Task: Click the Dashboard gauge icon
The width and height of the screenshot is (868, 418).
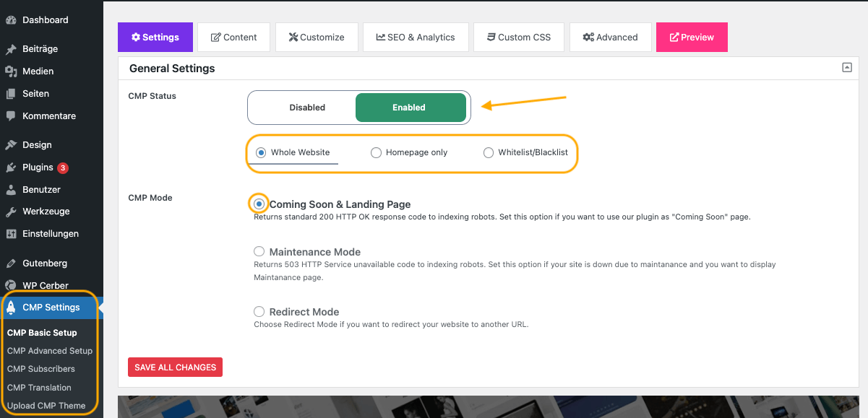Action: (x=11, y=20)
